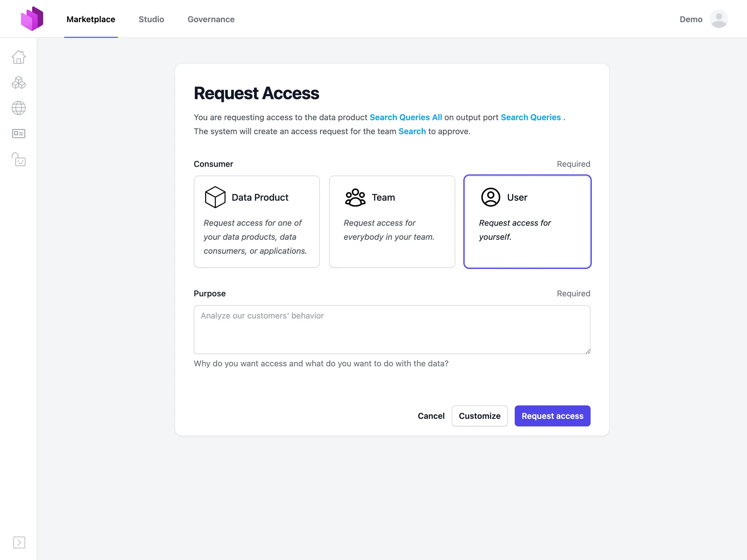Open the ID card sidebar icon

[19, 134]
